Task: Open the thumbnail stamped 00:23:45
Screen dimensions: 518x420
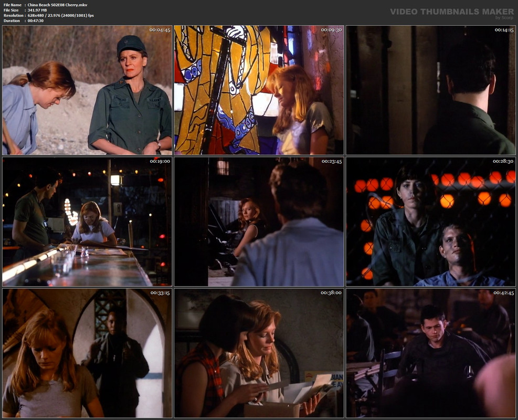Action: pyautogui.click(x=259, y=222)
